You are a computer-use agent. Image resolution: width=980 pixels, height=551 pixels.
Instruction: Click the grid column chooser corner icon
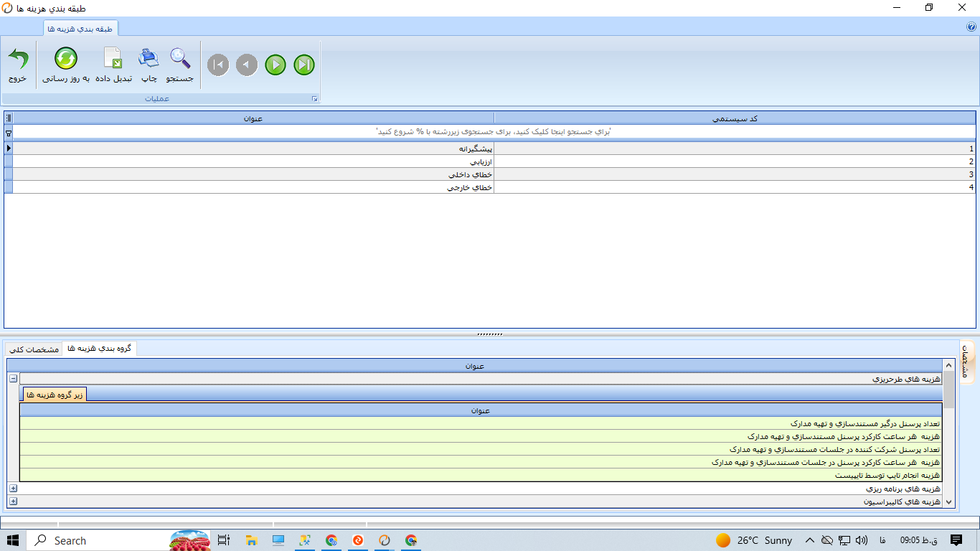9,118
